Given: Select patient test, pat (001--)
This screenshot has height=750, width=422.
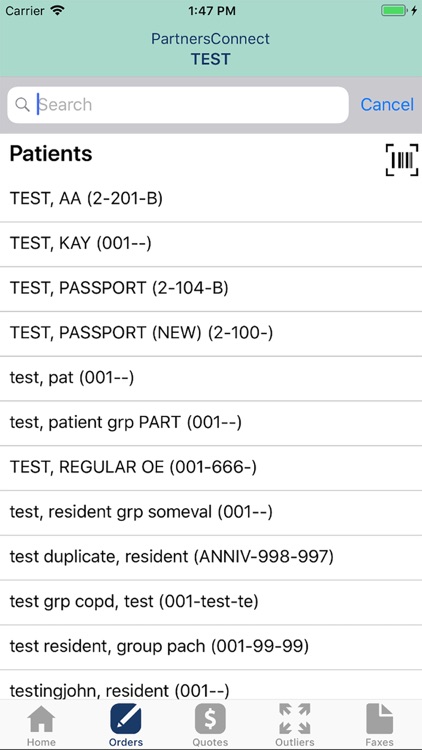Looking at the screenshot, I should point(211,378).
